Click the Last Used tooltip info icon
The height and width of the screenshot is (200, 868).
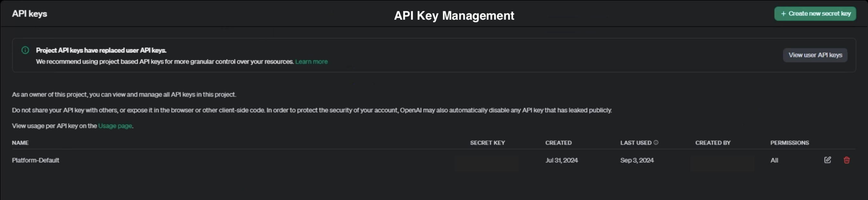point(656,142)
